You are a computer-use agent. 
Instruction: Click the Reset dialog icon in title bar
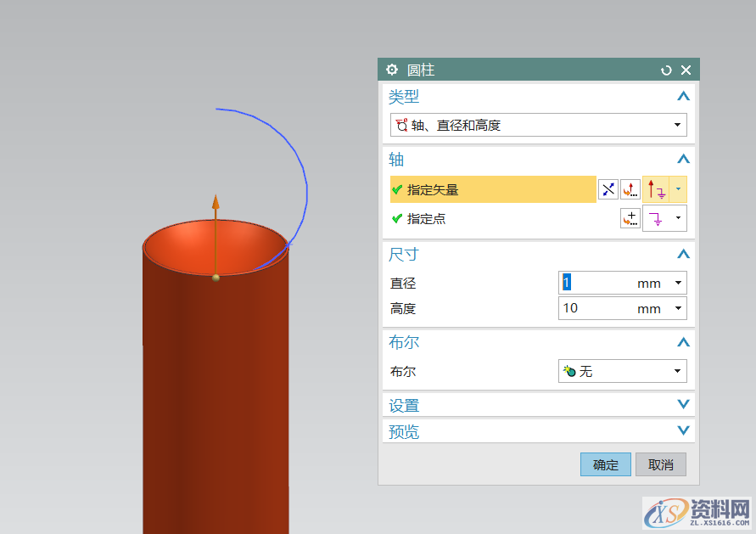click(666, 70)
